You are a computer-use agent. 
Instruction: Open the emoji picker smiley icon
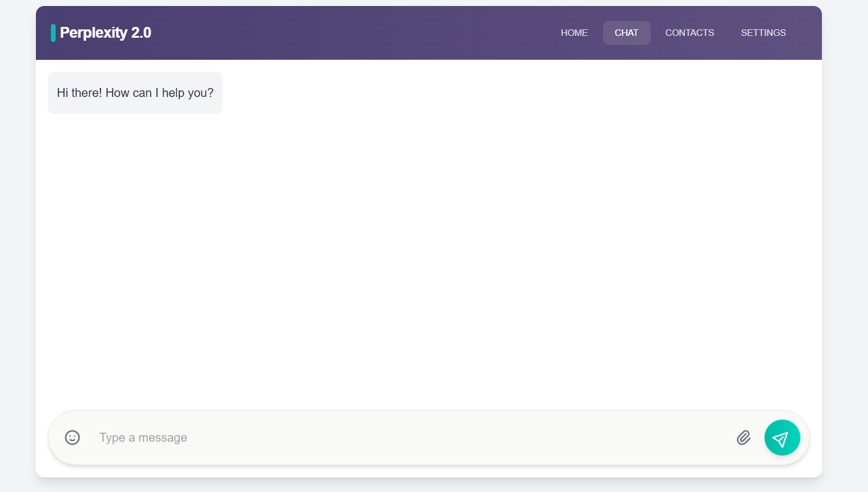pos(72,438)
